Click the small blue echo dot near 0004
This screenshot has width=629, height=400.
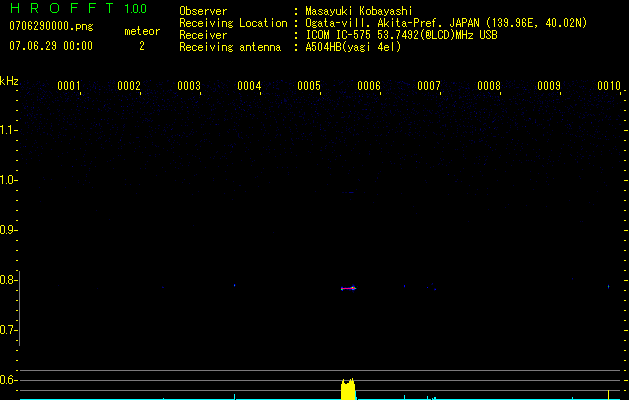tap(235, 286)
